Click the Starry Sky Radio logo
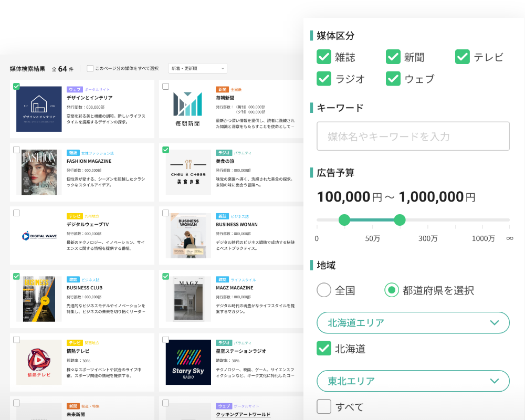This screenshot has width=525, height=420. 188,363
